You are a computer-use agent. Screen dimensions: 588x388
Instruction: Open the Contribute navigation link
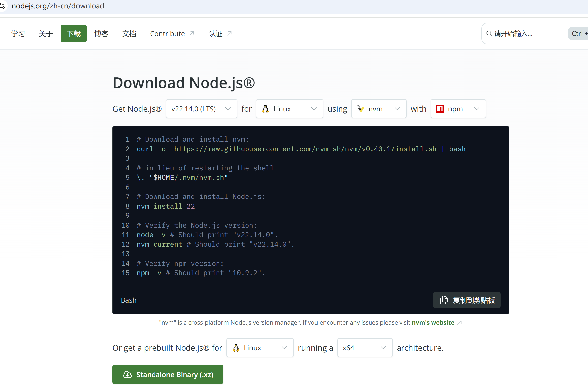(167, 34)
